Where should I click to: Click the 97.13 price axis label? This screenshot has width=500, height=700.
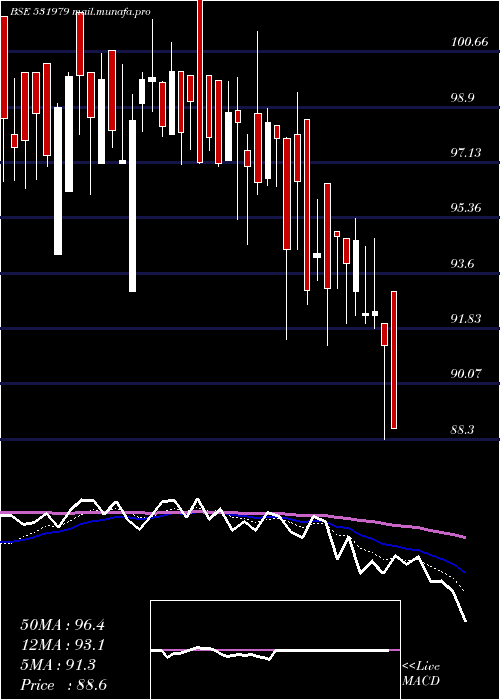pyautogui.click(x=466, y=153)
